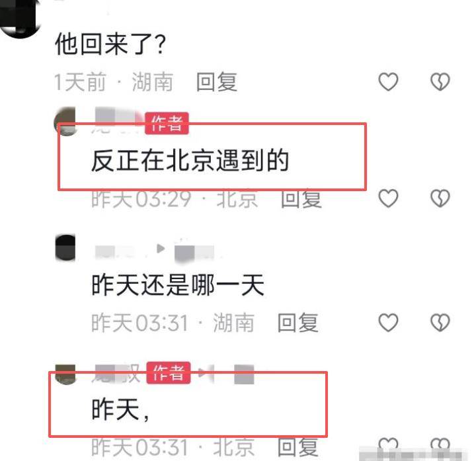Dislike the comment 反正在北京遇到的
476x461 pixels.
pos(440,198)
